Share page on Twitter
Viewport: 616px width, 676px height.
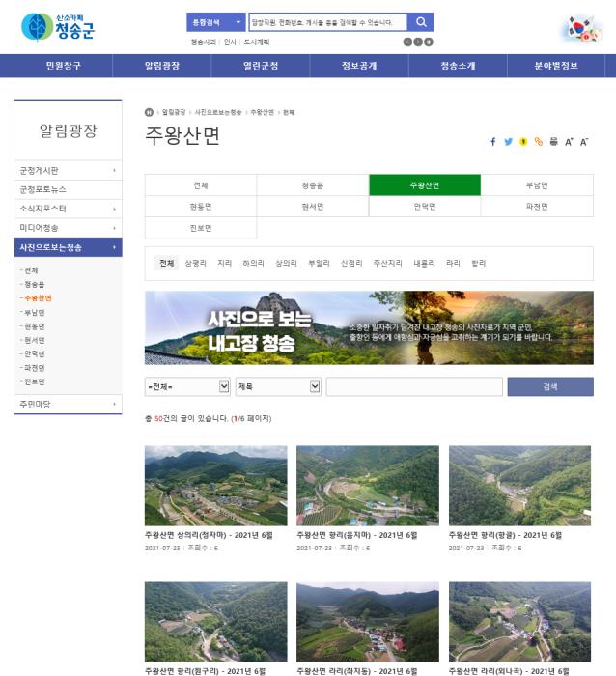click(508, 142)
